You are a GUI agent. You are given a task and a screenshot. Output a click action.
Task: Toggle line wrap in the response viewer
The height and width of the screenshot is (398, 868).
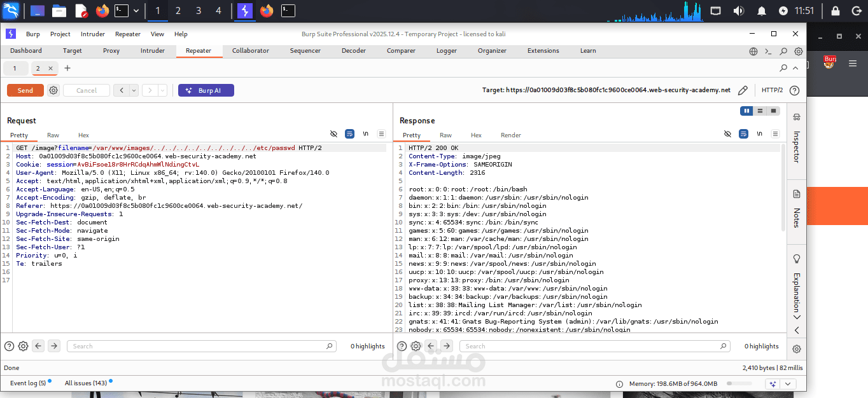[743, 134]
